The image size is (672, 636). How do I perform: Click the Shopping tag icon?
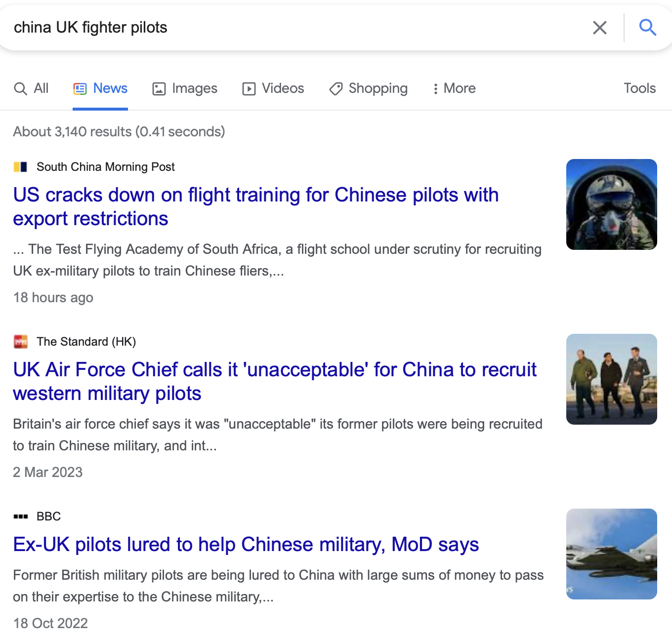click(336, 89)
